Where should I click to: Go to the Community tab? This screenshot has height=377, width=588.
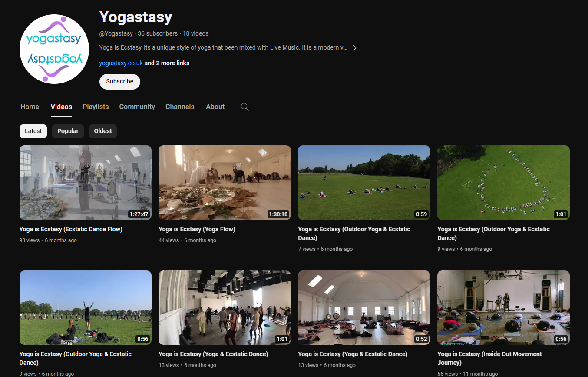pos(137,107)
